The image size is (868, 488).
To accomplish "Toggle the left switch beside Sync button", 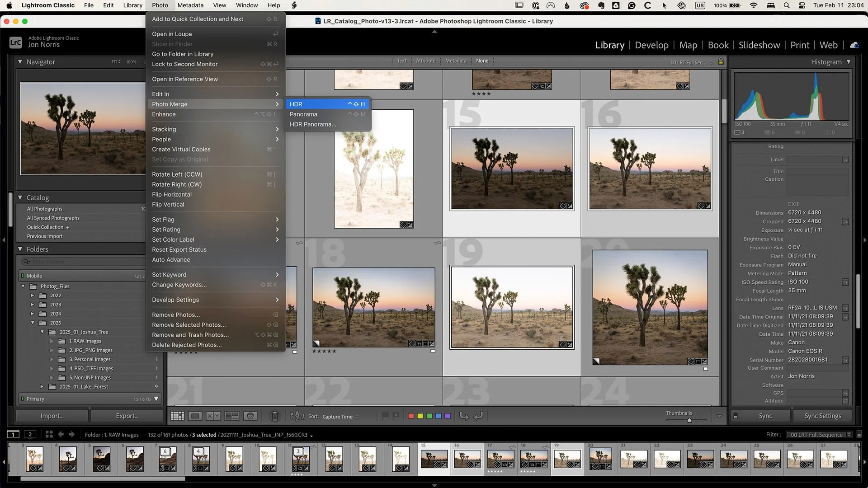I will click(736, 416).
